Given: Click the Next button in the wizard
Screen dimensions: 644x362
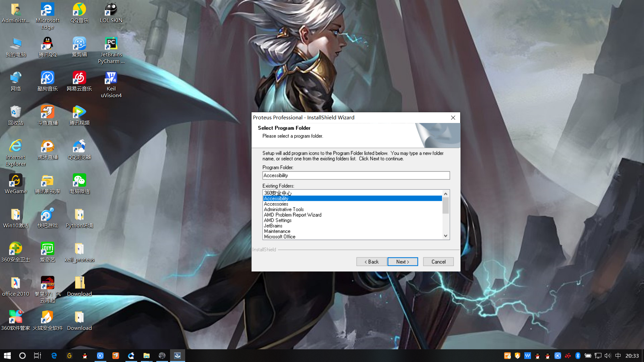Looking at the screenshot, I should pos(402,262).
